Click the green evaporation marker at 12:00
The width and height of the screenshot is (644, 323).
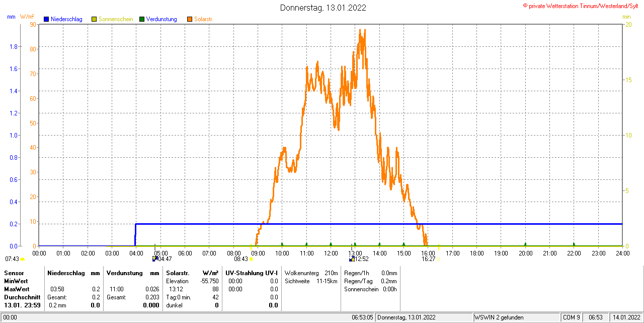[x=331, y=244]
